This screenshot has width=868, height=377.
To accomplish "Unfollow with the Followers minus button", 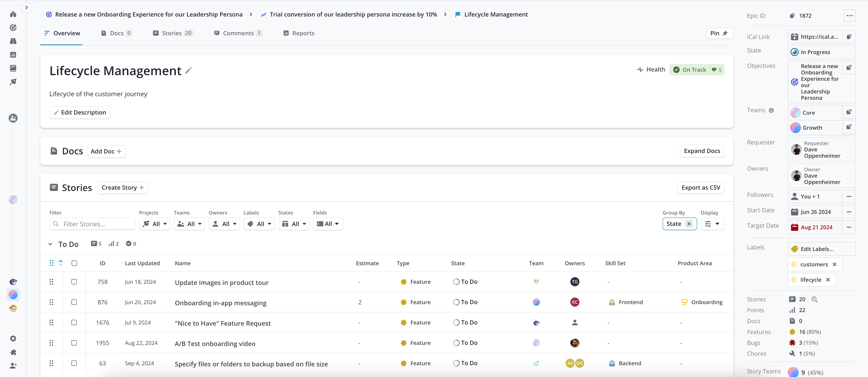I will 849,196.
